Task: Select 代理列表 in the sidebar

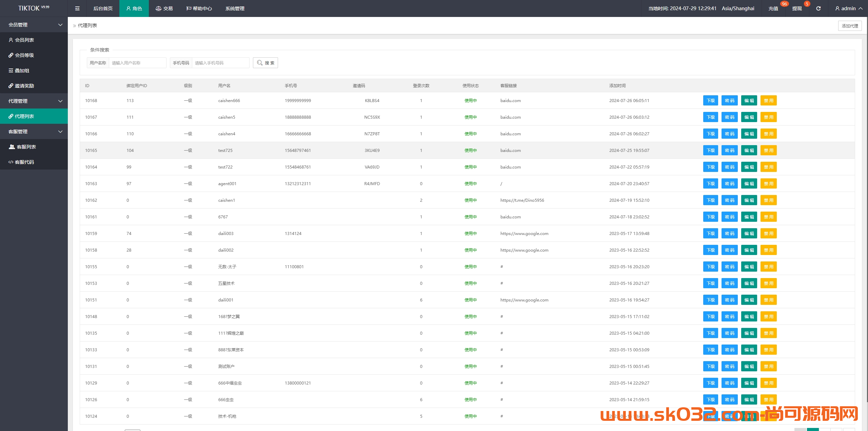Action: tap(34, 116)
